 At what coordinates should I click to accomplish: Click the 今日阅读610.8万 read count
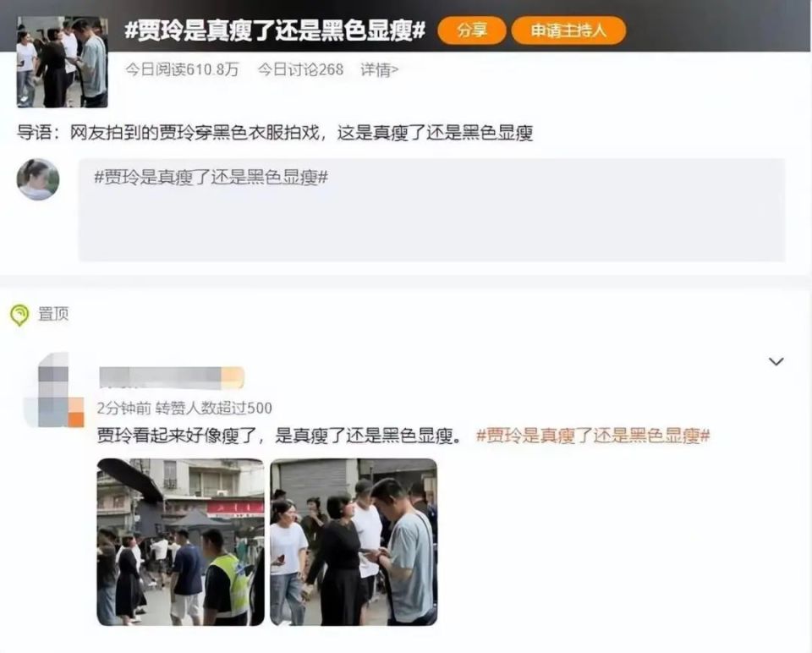coord(182,69)
